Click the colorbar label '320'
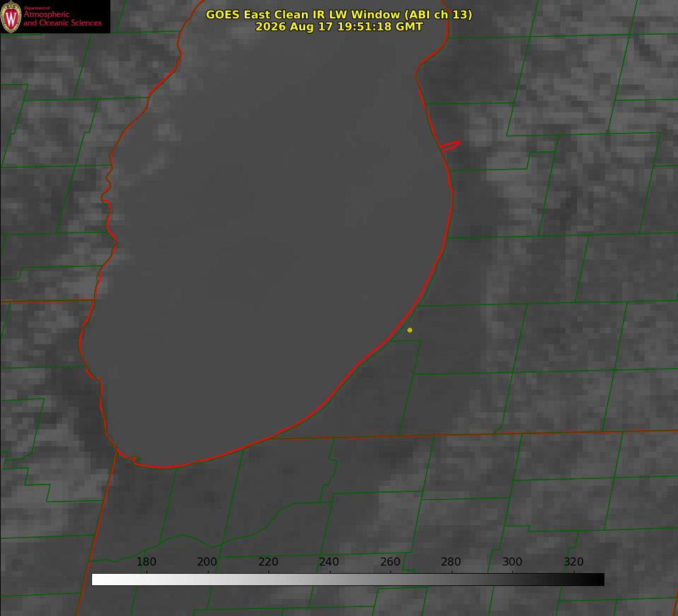 tap(574, 561)
